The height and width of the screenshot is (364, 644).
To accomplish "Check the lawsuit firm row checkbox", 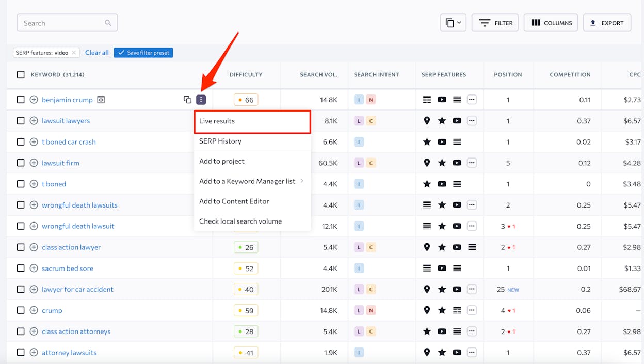I will pos(21,163).
